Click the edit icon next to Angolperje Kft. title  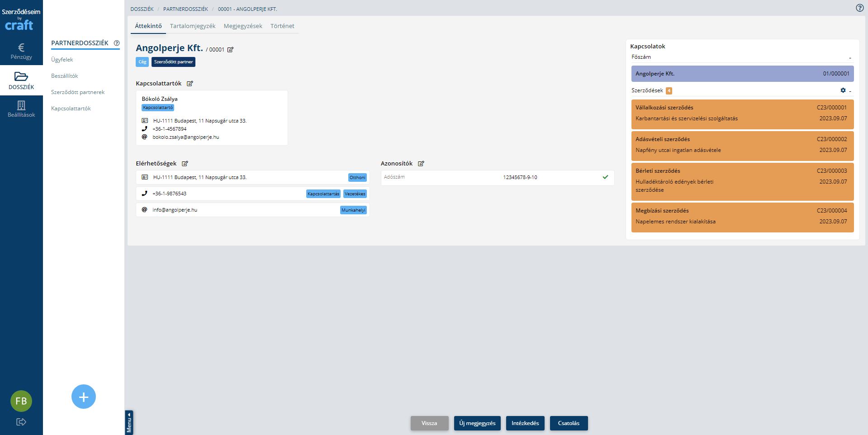(230, 50)
